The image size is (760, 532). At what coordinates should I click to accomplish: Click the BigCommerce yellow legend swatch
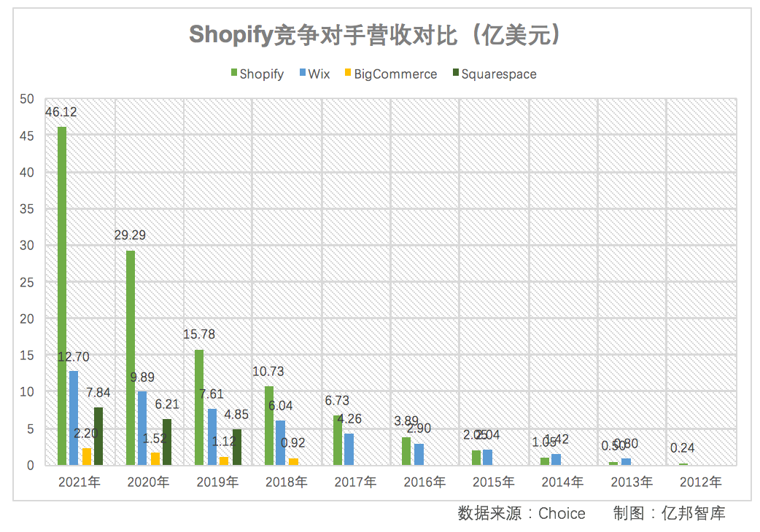coord(348,73)
